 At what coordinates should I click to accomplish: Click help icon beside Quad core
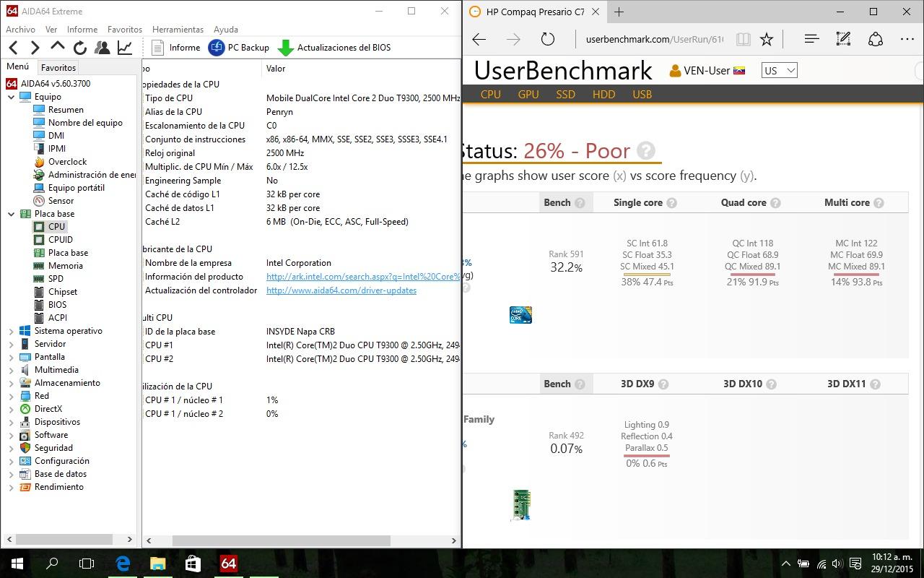click(775, 203)
